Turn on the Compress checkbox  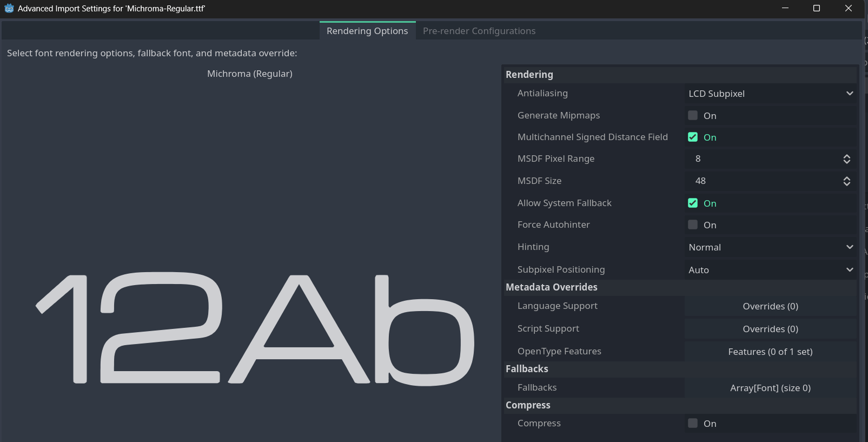pos(693,423)
